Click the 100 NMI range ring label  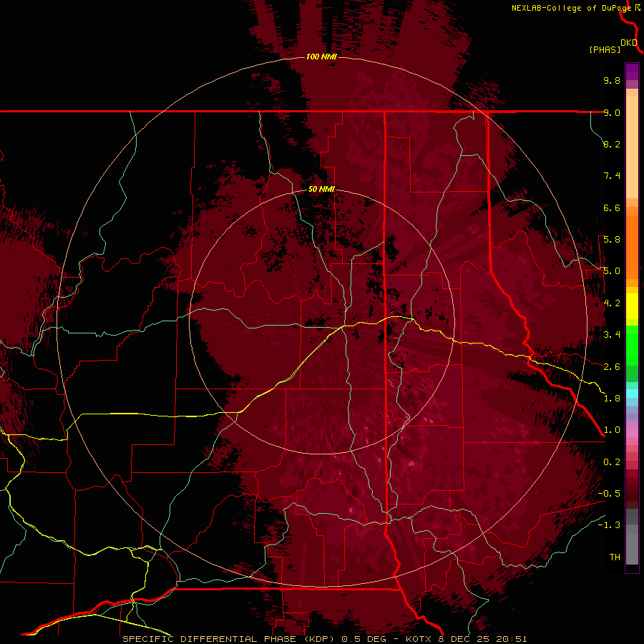pyautogui.click(x=321, y=57)
